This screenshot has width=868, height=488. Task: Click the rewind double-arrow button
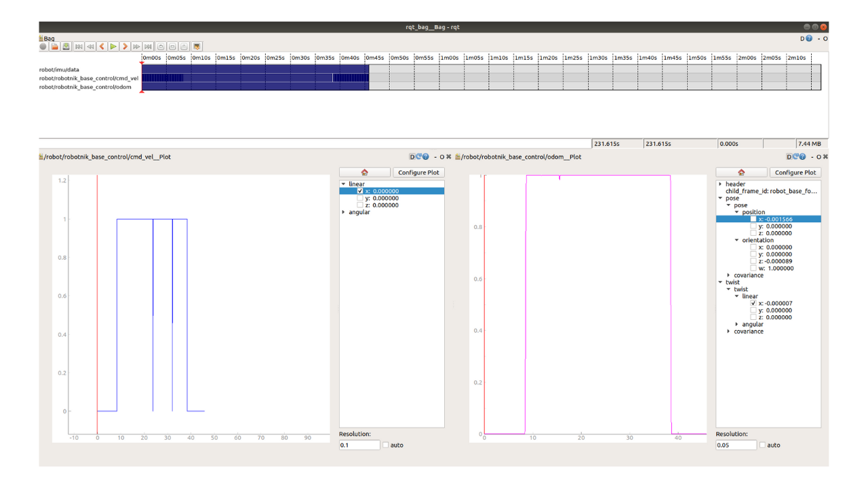tap(90, 47)
